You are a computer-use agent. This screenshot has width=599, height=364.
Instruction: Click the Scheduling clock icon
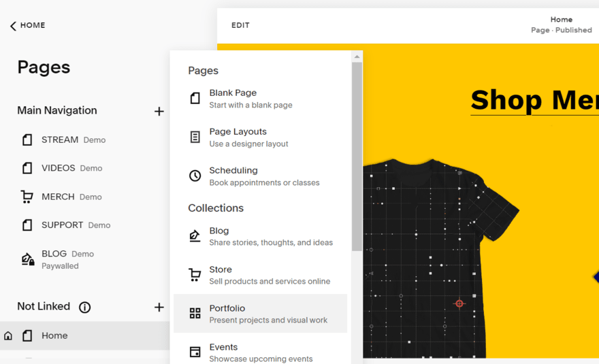pyautogui.click(x=195, y=176)
